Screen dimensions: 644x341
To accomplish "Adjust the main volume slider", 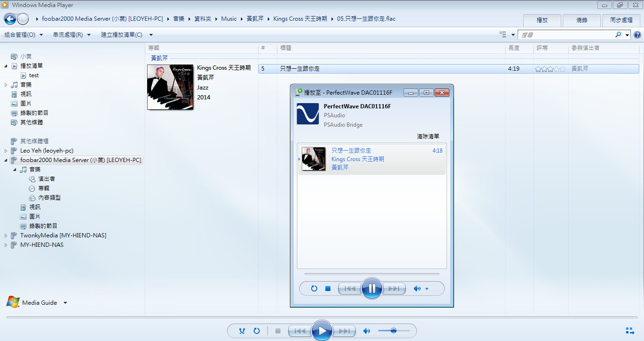I will [394, 331].
